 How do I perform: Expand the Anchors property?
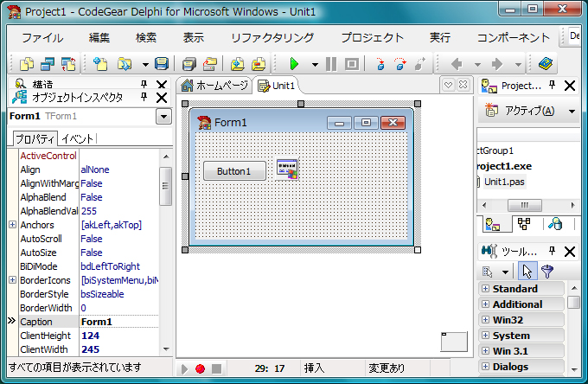(x=12, y=225)
